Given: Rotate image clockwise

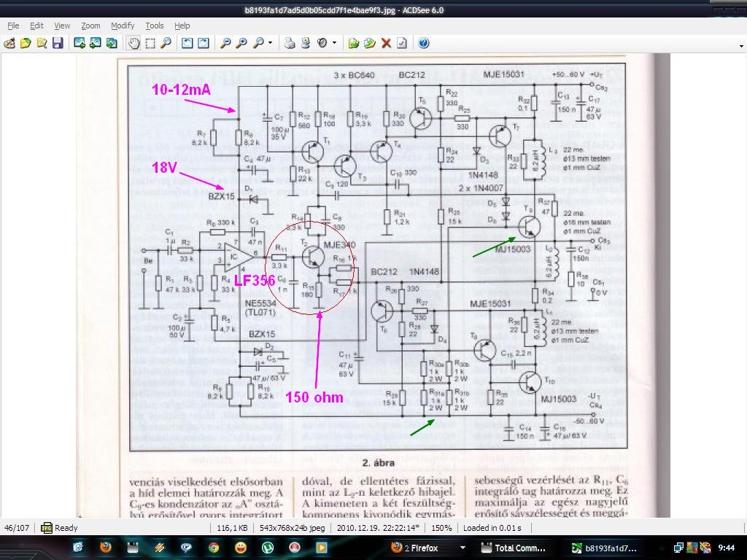Looking at the screenshot, I should coord(204,43).
